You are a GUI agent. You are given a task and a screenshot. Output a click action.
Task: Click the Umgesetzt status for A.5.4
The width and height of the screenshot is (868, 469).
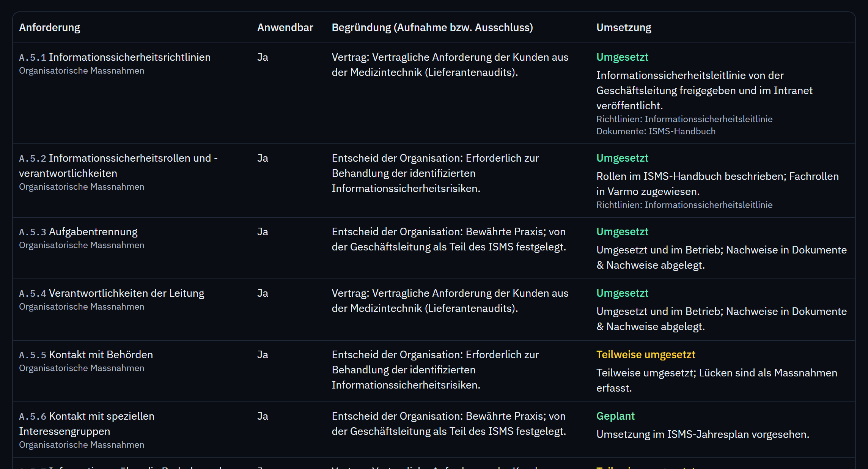pos(622,293)
